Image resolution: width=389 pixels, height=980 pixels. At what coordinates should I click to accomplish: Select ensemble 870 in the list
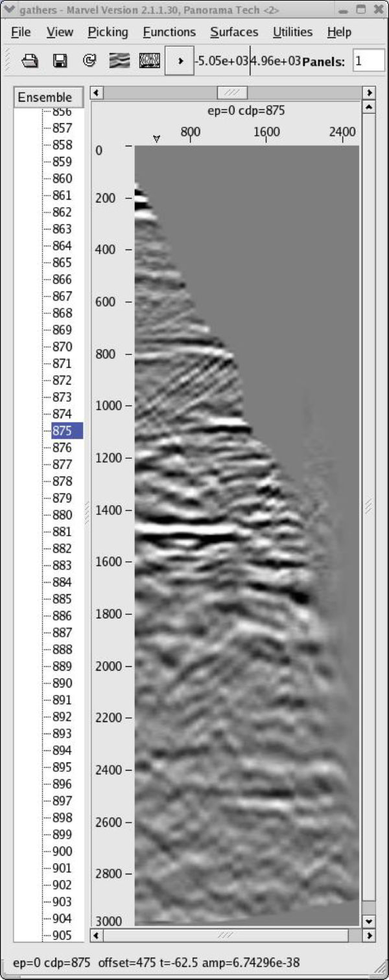pyautogui.click(x=62, y=347)
